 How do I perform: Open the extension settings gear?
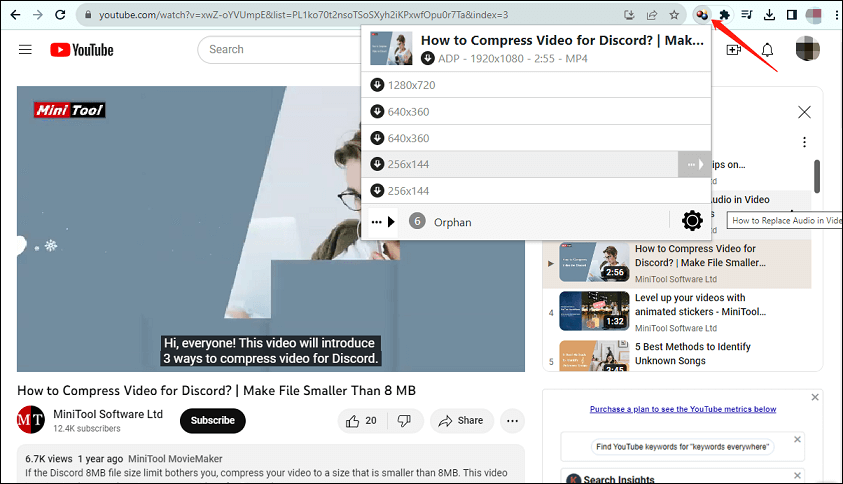(692, 221)
